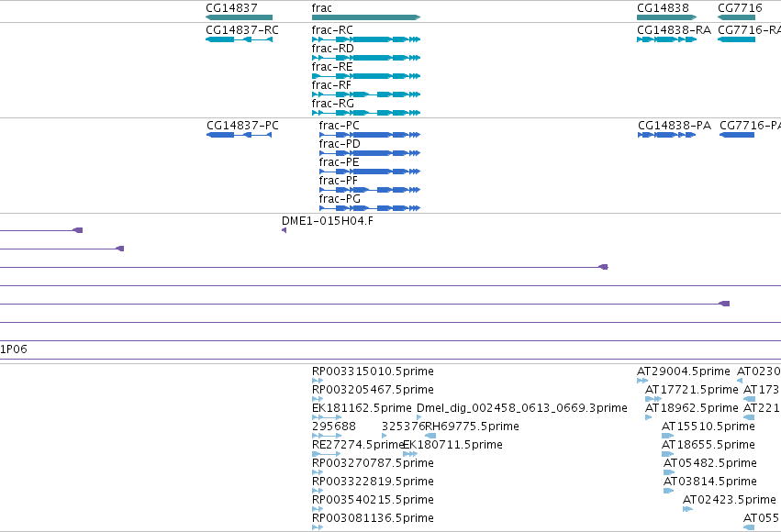
Task: Click the 'frac' gene name label
Action: click(322, 8)
